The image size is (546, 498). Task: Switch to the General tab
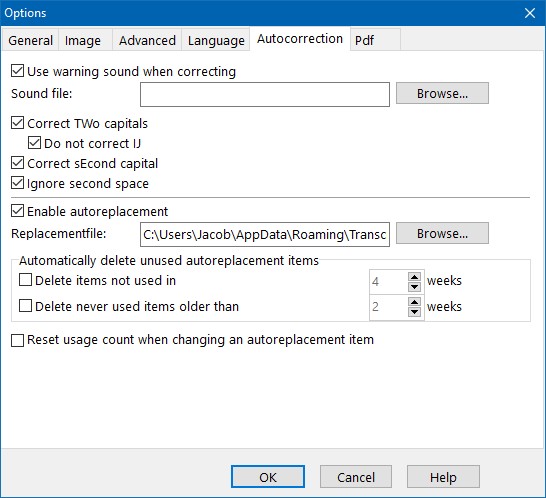[30, 40]
